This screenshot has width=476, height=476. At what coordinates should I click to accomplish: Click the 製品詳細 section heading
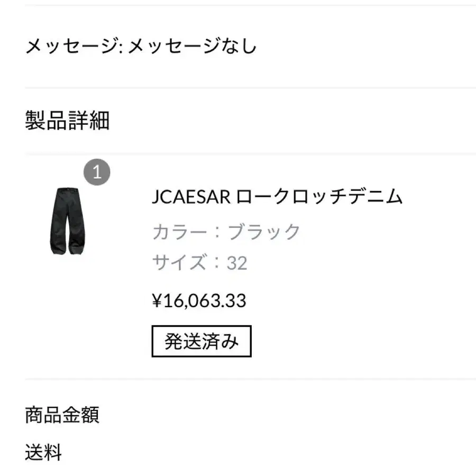click(x=67, y=121)
